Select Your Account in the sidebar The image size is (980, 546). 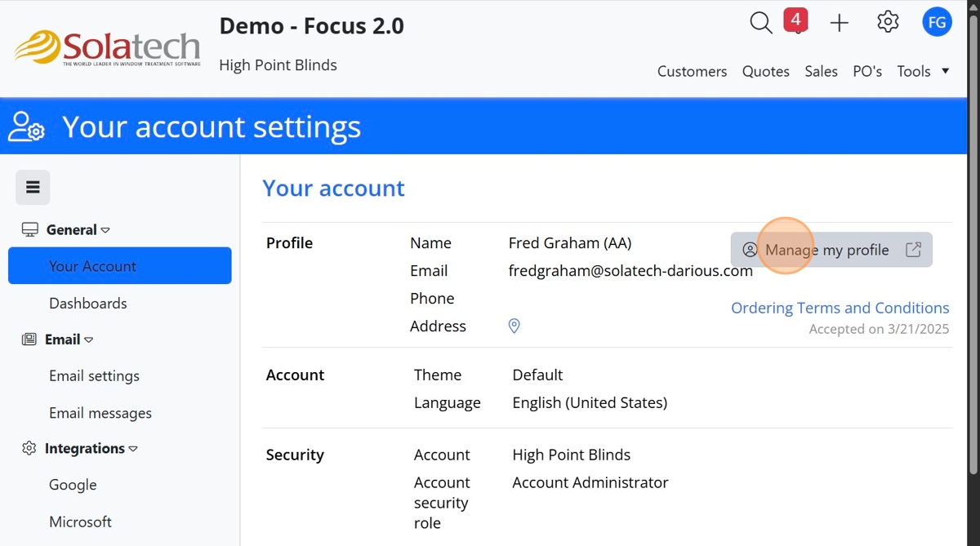pos(120,266)
